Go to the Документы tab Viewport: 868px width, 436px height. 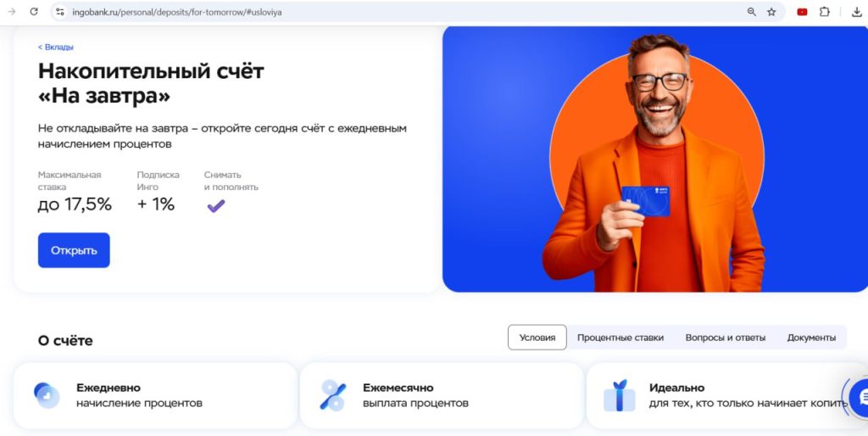(x=811, y=338)
